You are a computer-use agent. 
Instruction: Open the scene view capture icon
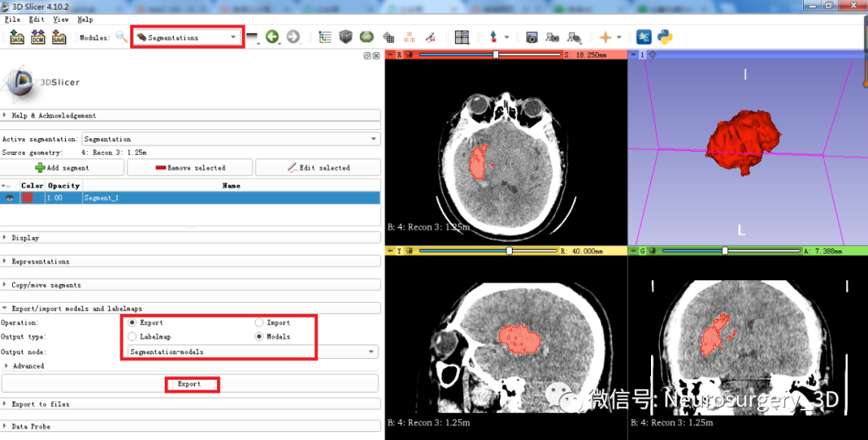click(552, 38)
